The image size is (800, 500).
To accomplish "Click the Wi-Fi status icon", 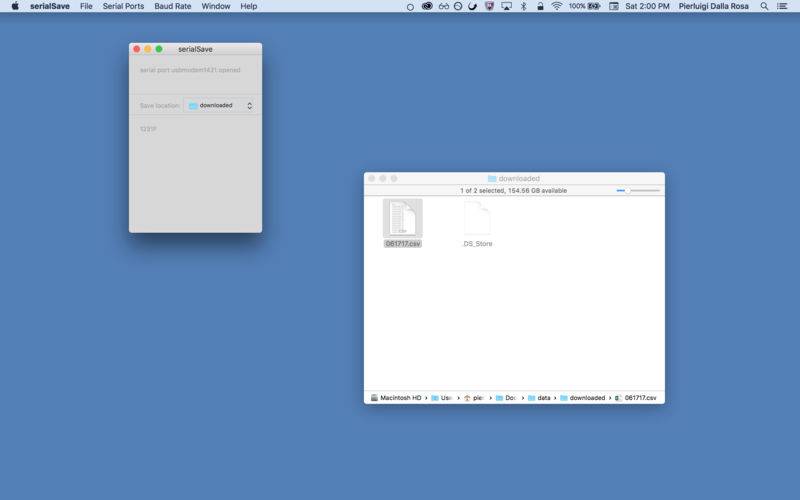I will pos(556,6).
